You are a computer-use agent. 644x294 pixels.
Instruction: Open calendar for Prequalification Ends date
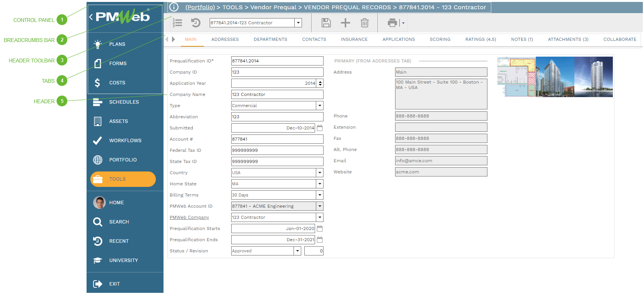(320, 240)
